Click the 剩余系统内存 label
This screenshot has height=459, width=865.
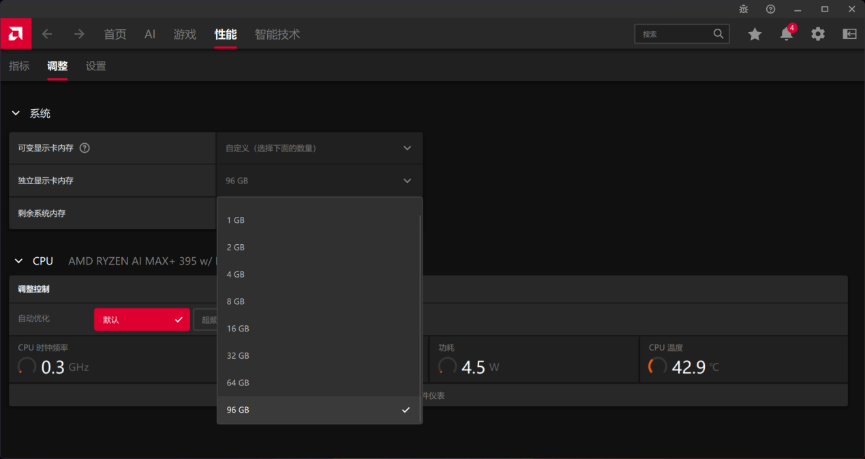[x=42, y=213]
